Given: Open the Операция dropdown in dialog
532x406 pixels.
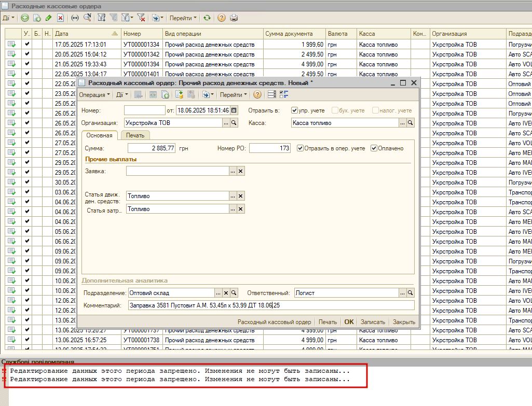Looking at the screenshot, I should coord(94,95).
